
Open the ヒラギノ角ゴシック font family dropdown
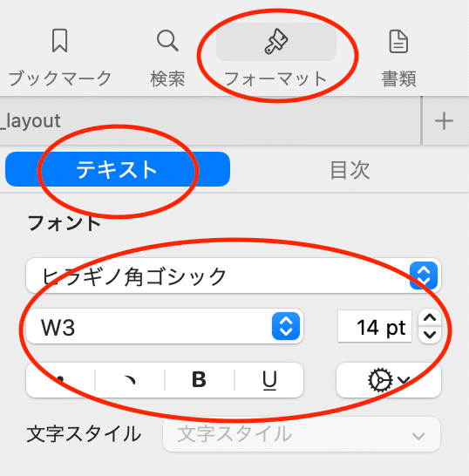[x=234, y=275]
